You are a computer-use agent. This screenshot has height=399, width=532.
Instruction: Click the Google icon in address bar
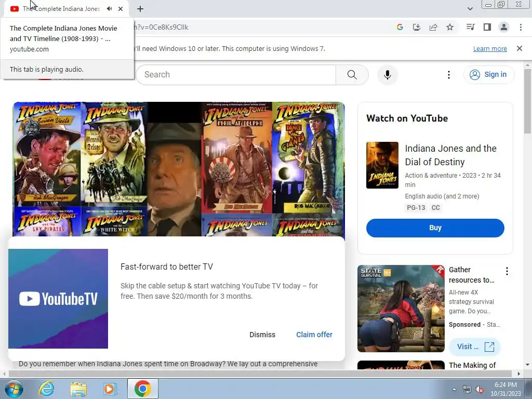(x=400, y=27)
